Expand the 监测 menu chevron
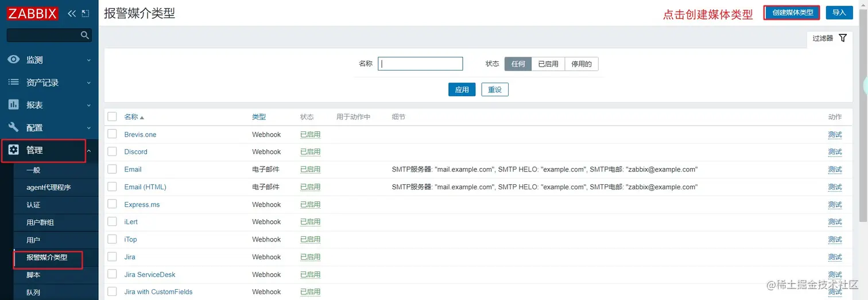This screenshot has height=300, width=868. click(x=88, y=60)
